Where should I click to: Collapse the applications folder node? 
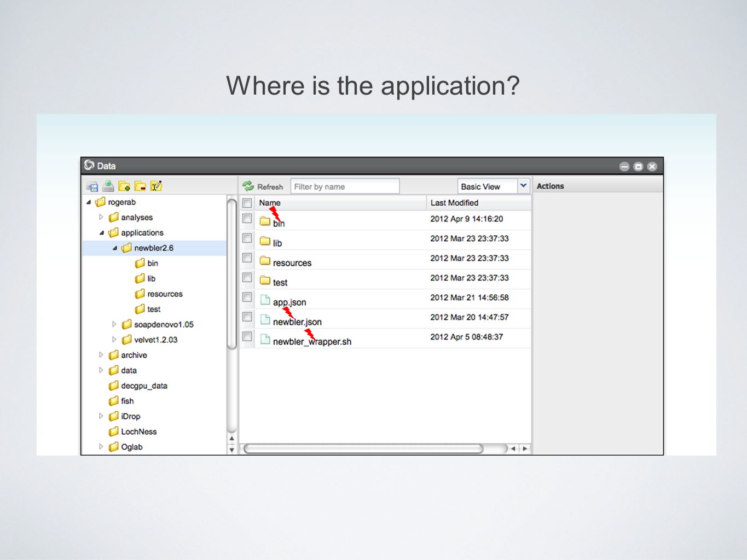pos(102,233)
